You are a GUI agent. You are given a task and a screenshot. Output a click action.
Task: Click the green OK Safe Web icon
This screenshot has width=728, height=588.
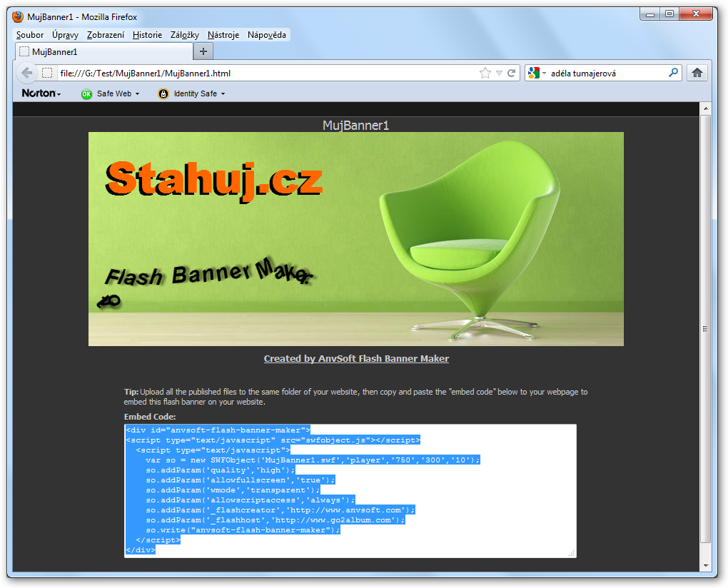pos(86,93)
